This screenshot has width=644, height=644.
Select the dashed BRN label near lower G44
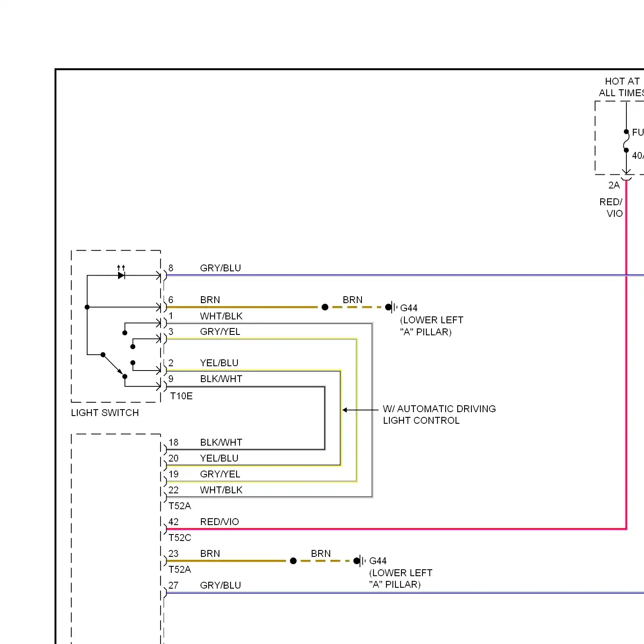321,553
